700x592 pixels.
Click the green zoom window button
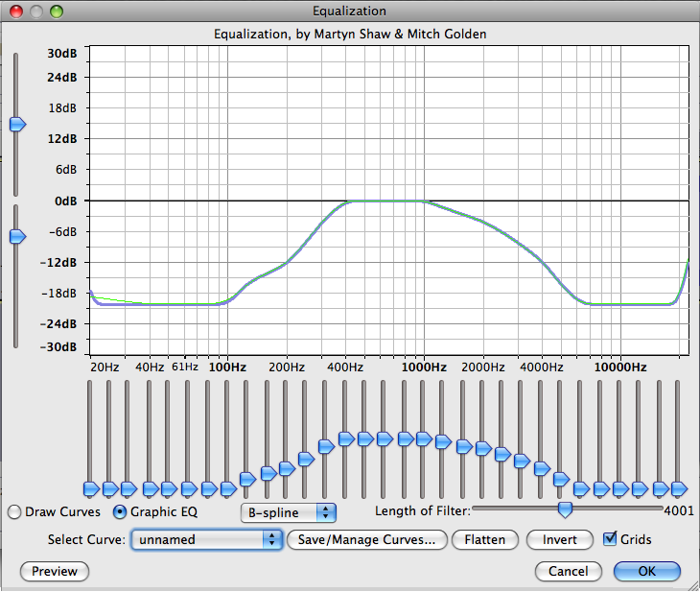56,12
